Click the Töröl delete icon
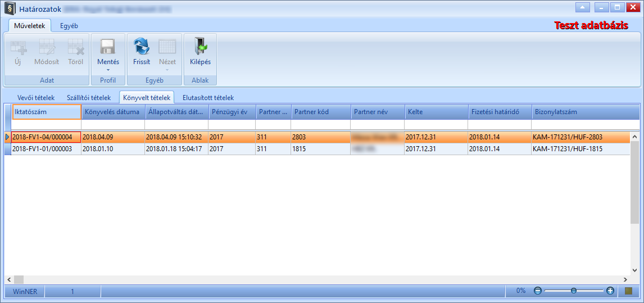 tap(75, 47)
